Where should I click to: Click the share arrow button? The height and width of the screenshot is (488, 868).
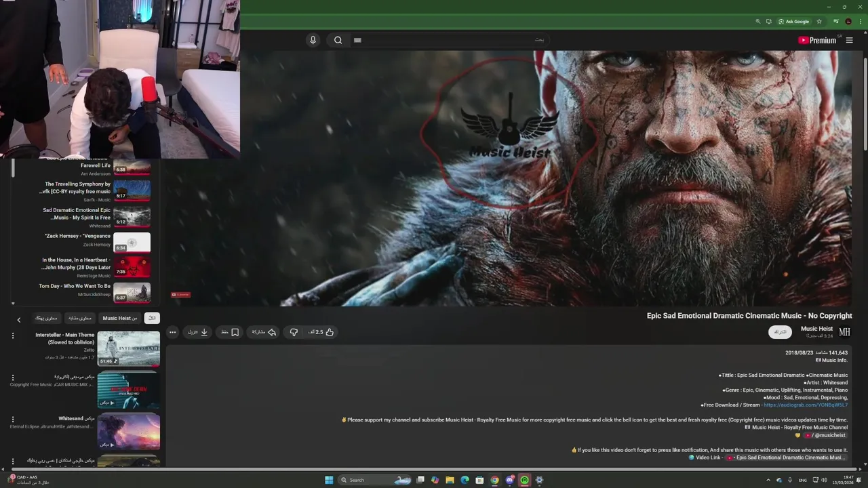click(x=264, y=332)
